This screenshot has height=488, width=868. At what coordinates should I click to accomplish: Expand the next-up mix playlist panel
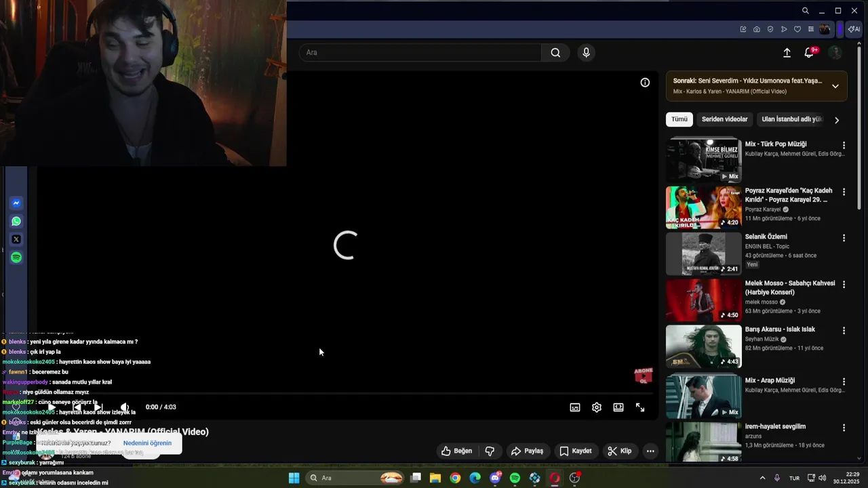(x=835, y=86)
